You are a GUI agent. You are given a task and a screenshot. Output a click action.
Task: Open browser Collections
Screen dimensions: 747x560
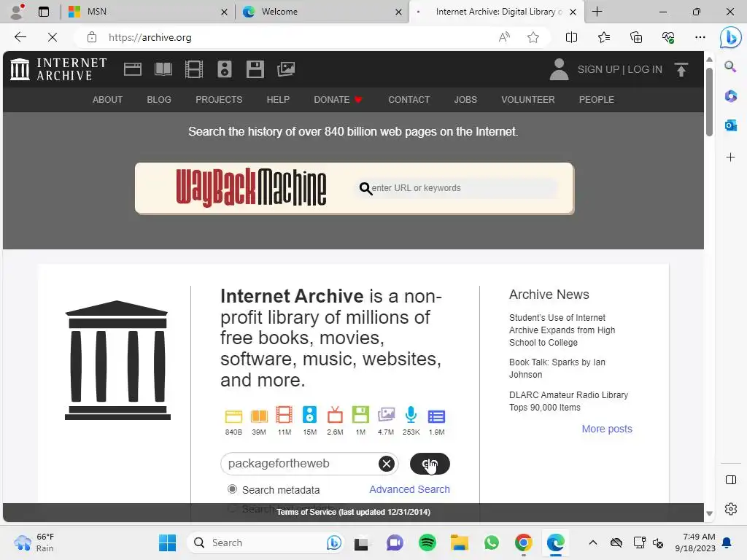(636, 37)
